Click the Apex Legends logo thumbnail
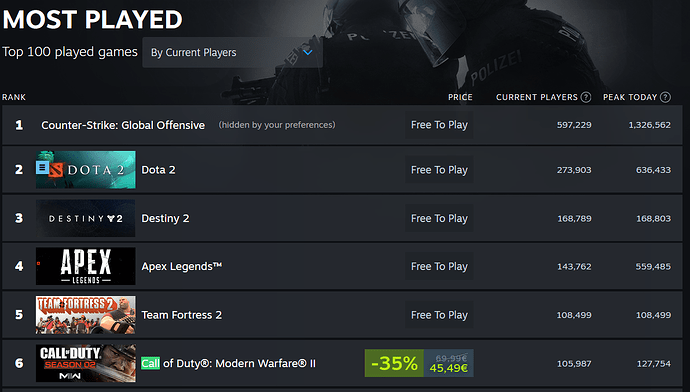This screenshot has width=690, height=392. [86, 266]
